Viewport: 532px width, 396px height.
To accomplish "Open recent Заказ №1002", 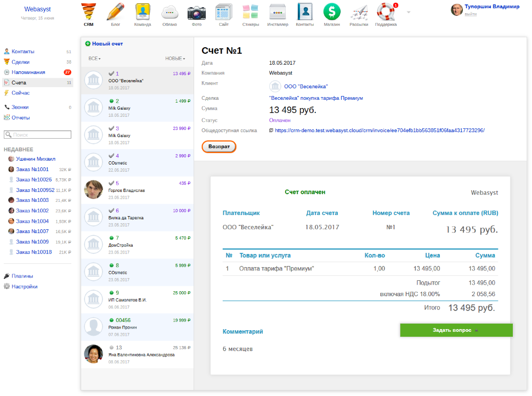I will (32, 211).
